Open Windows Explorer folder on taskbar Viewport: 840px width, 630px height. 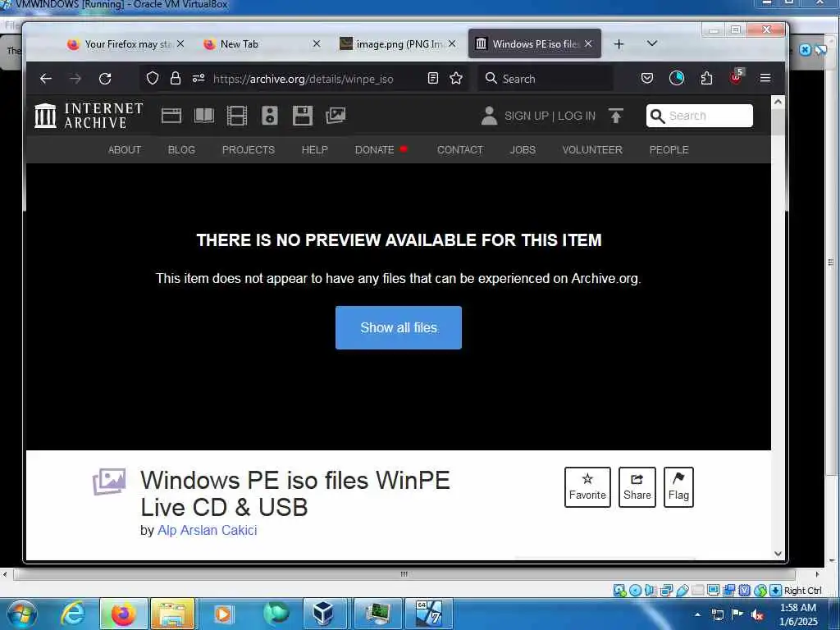173,614
